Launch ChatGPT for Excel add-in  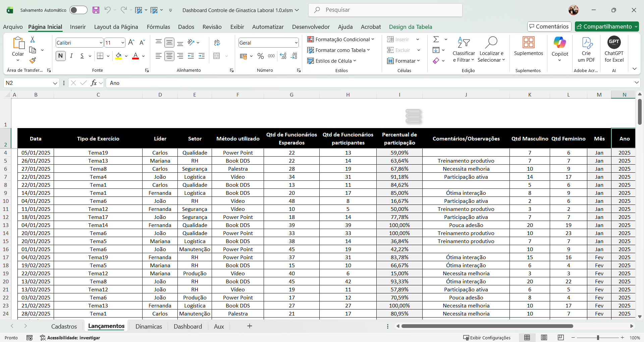coord(614,50)
